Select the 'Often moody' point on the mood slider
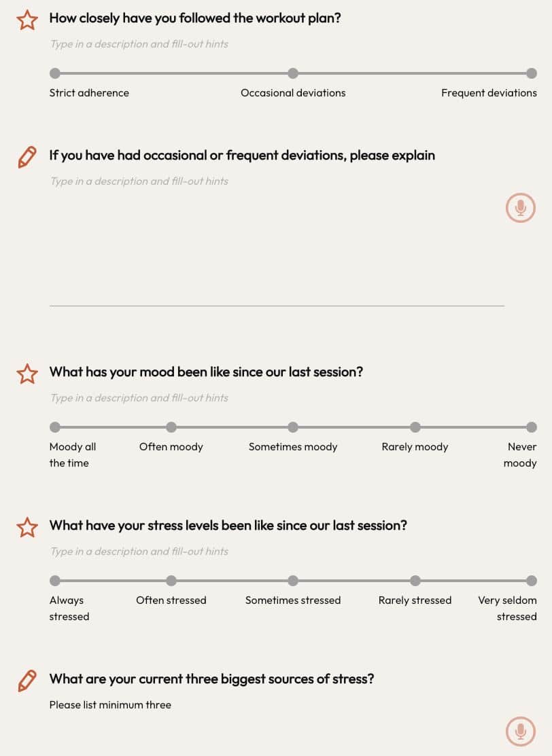 click(x=171, y=427)
